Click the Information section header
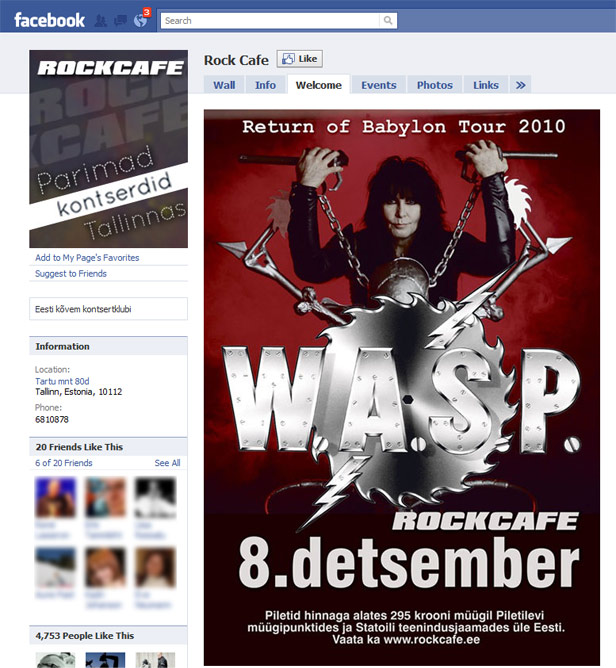The height and width of the screenshot is (668, 616). pyautogui.click(x=108, y=346)
